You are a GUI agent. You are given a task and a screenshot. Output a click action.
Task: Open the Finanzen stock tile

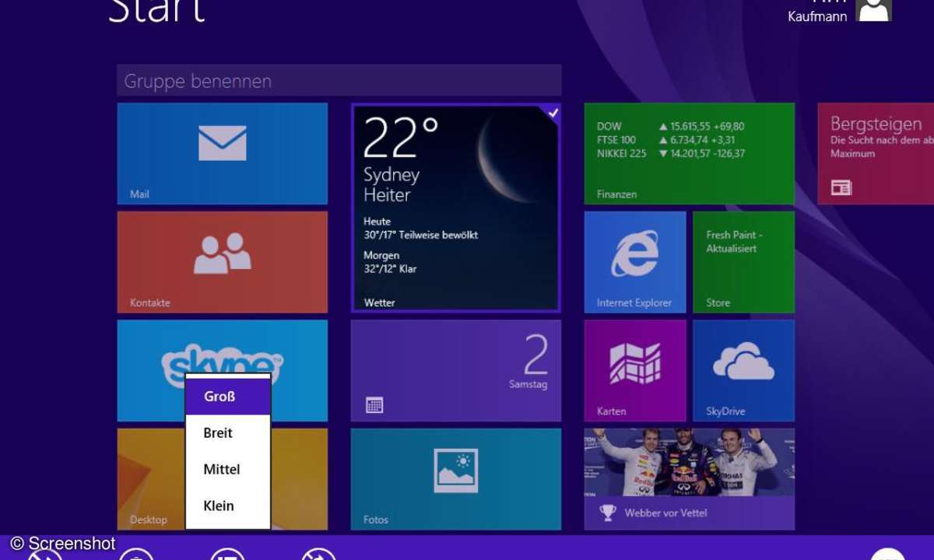(690, 153)
